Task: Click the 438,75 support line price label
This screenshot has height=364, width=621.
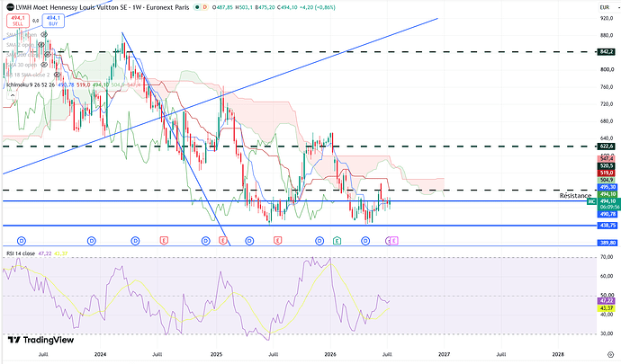Action: click(x=607, y=226)
